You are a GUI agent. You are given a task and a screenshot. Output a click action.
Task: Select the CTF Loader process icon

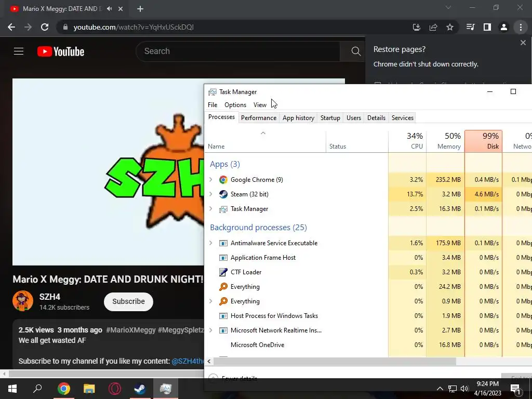(223, 272)
